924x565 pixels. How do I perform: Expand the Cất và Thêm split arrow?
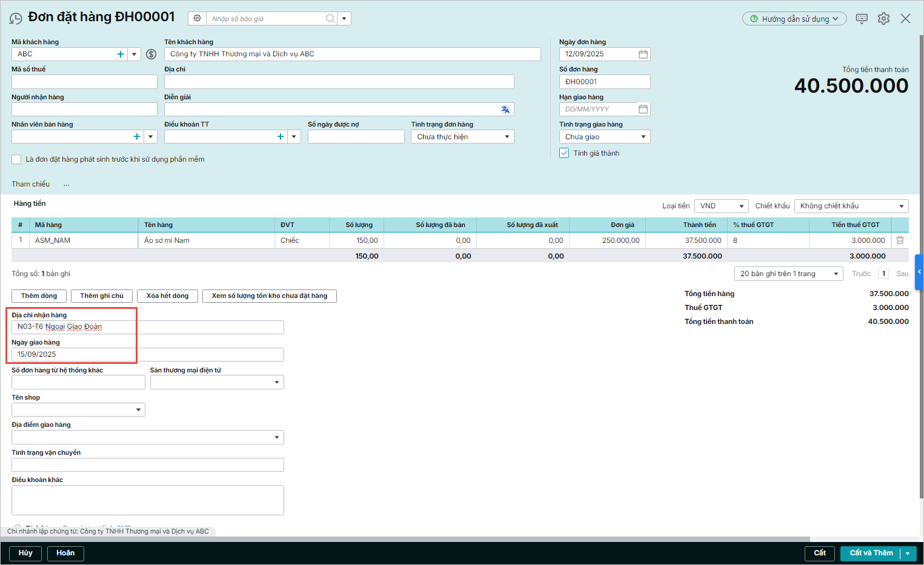click(908, 553)
